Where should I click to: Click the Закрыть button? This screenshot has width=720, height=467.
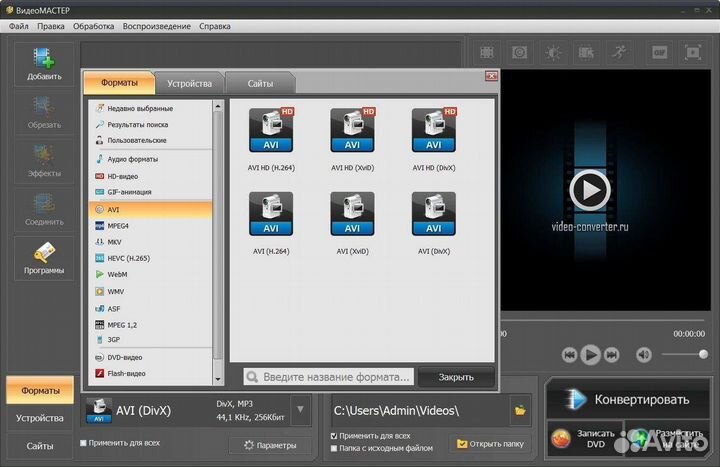tap(456, 377)
